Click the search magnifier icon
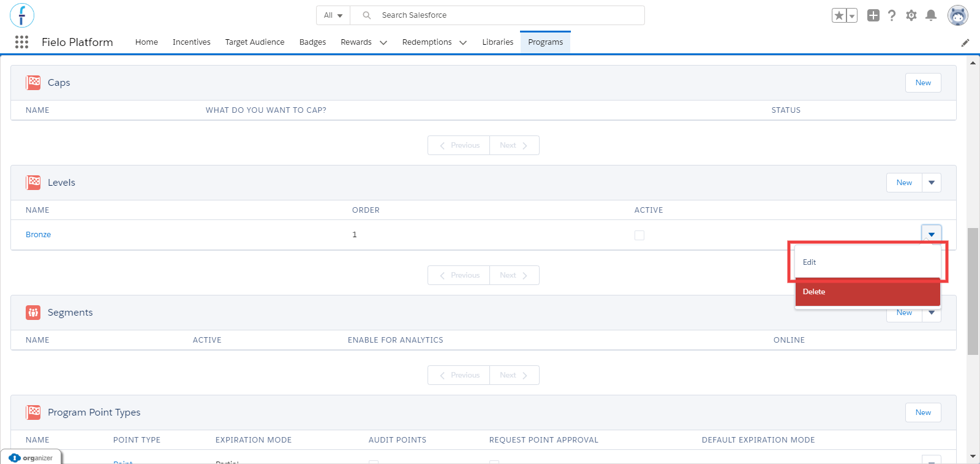This screenshot has width=980, height=464. 367,15
